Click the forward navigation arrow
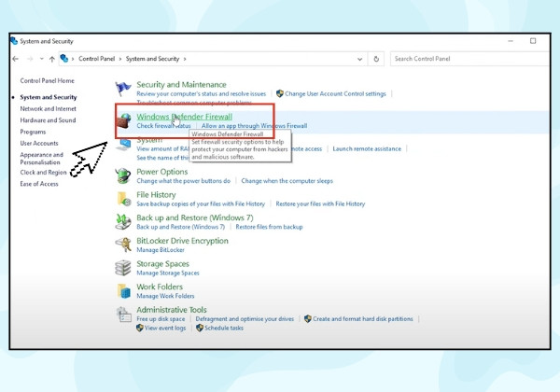 [30, 59]
